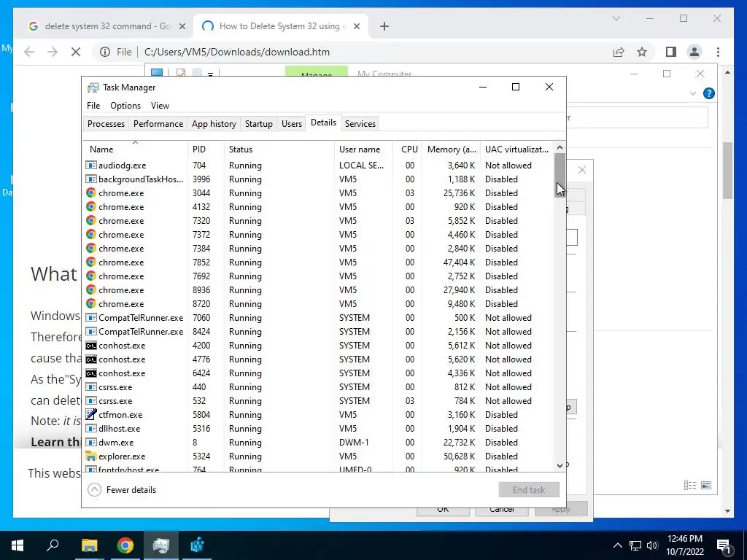
Task: Click the dwm.exe process icon
Action: 90,442
